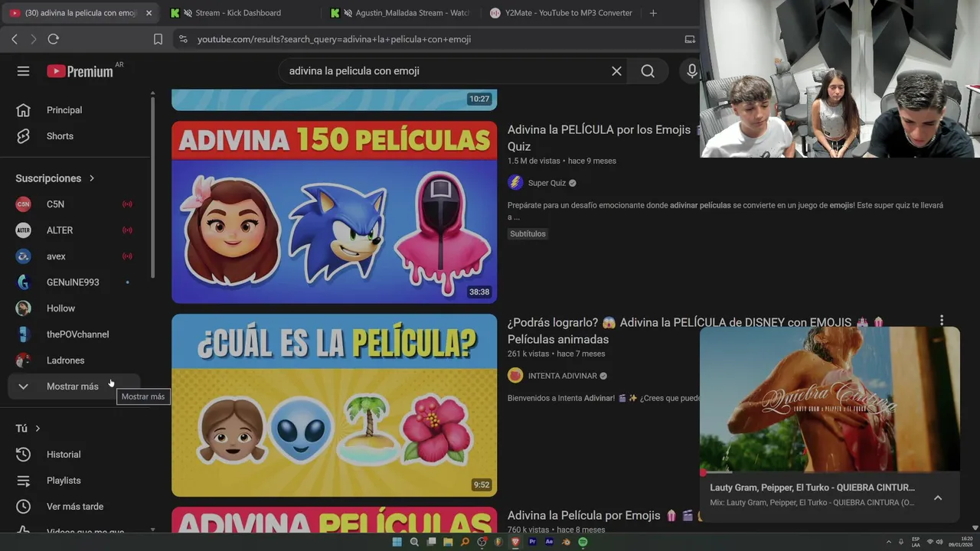
Task: Expand the Tú section chevron
Action: [38, 429]
